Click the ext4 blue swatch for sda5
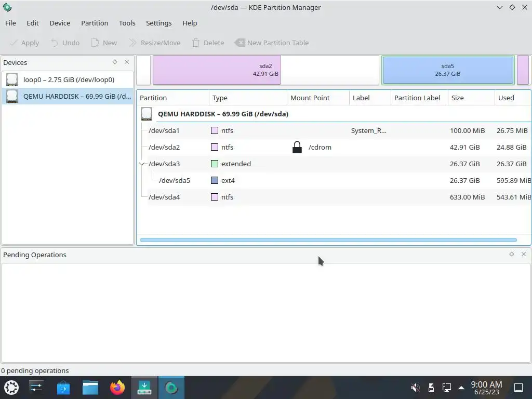The image size is (532, 399). click(215, 180)
